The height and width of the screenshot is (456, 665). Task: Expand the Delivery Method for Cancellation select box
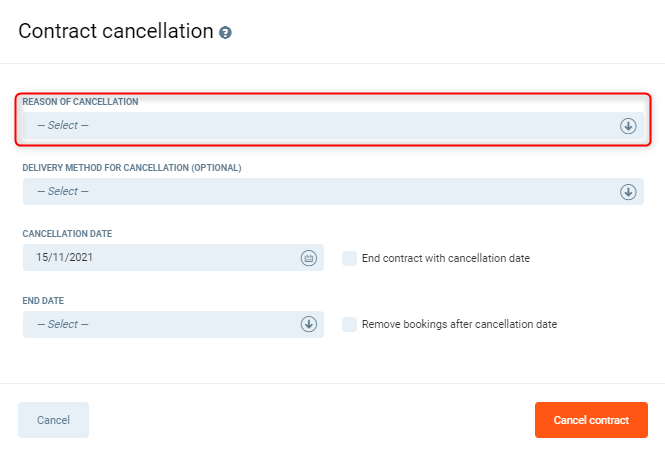320,192
